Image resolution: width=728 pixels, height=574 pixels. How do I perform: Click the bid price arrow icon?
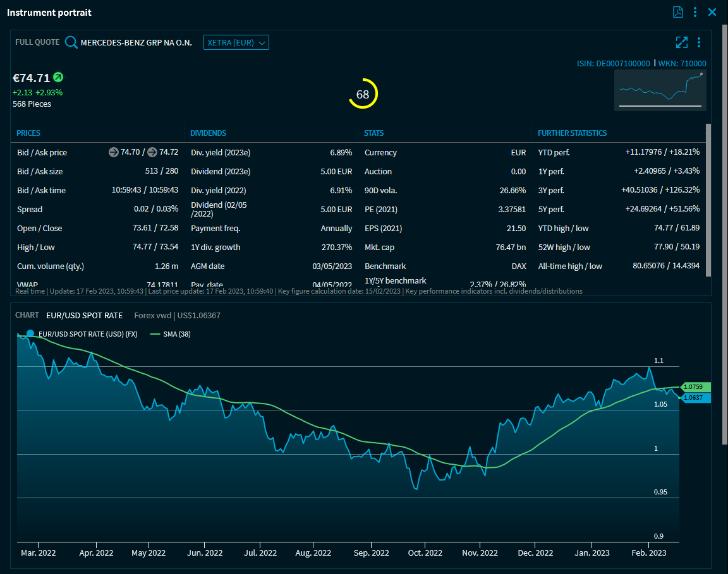pyautogui.click(x=114, y=152)
